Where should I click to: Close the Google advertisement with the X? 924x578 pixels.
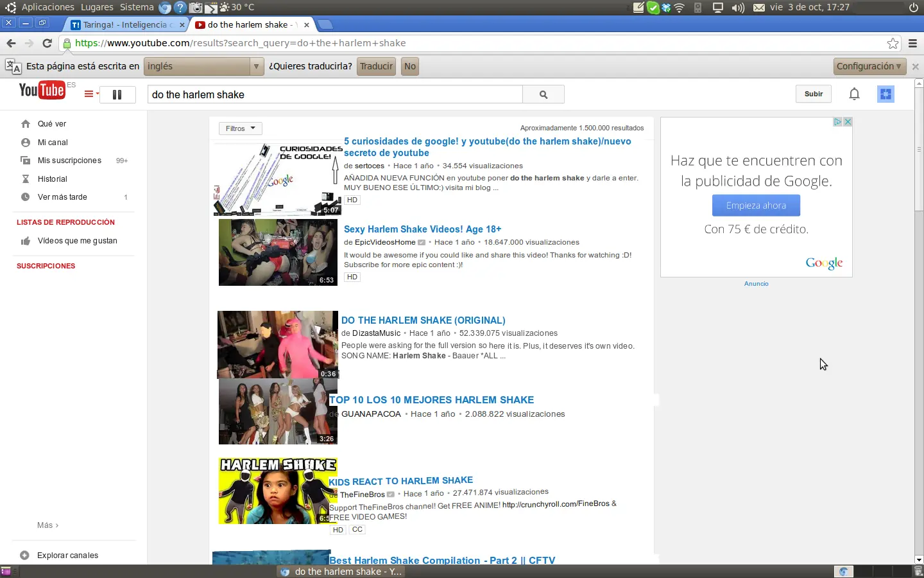tap(848, 122)
